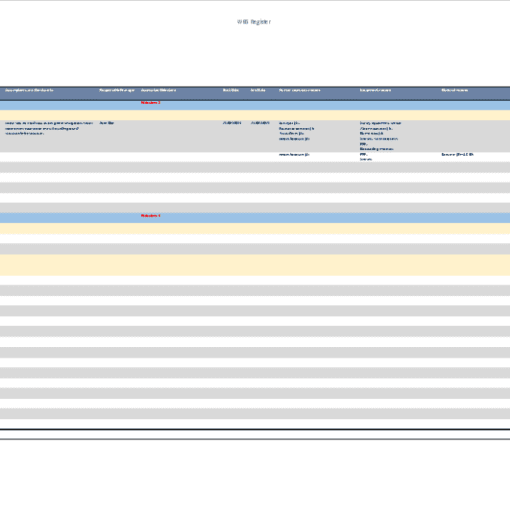The image size is (510, 510).
Task: Click the three-line task description cell
Action: tap(49, 128)
